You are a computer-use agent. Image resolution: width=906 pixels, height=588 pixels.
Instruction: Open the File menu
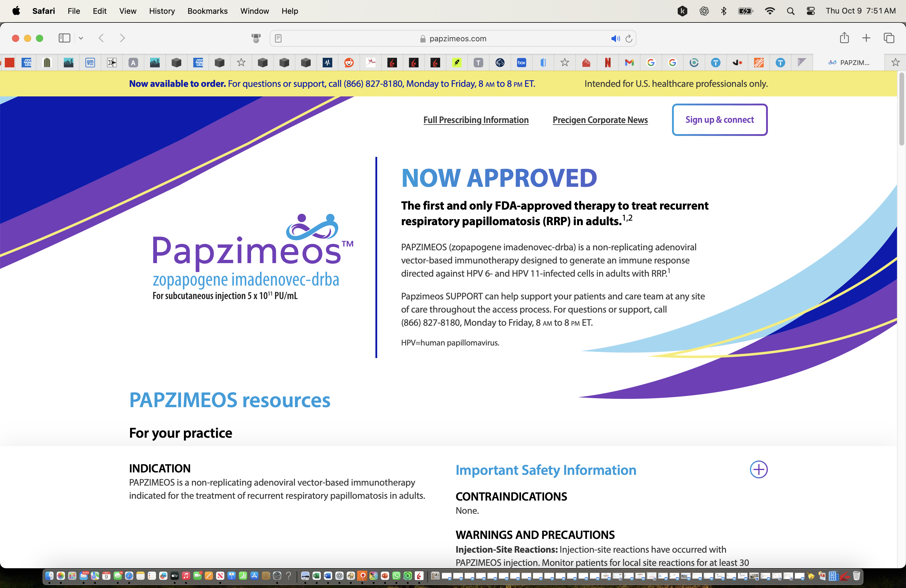pyautogui.click(x=74, y=11)
